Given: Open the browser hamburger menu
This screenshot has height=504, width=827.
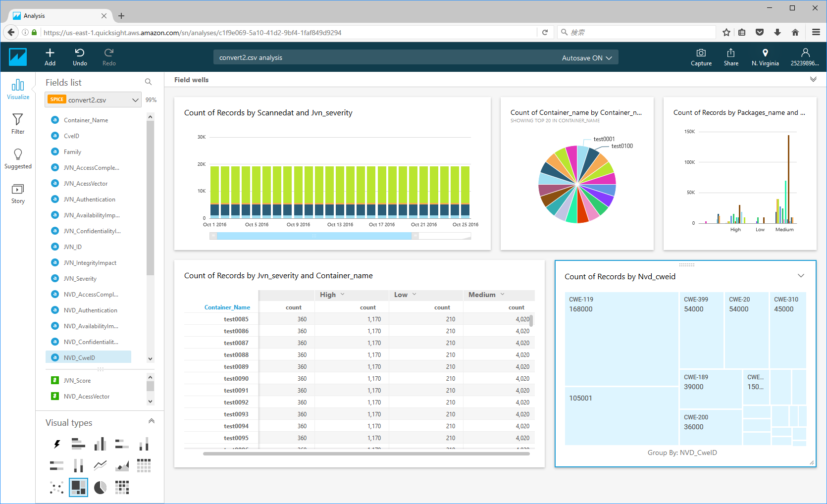Looking at the screenshot, I should pos(816,32).
